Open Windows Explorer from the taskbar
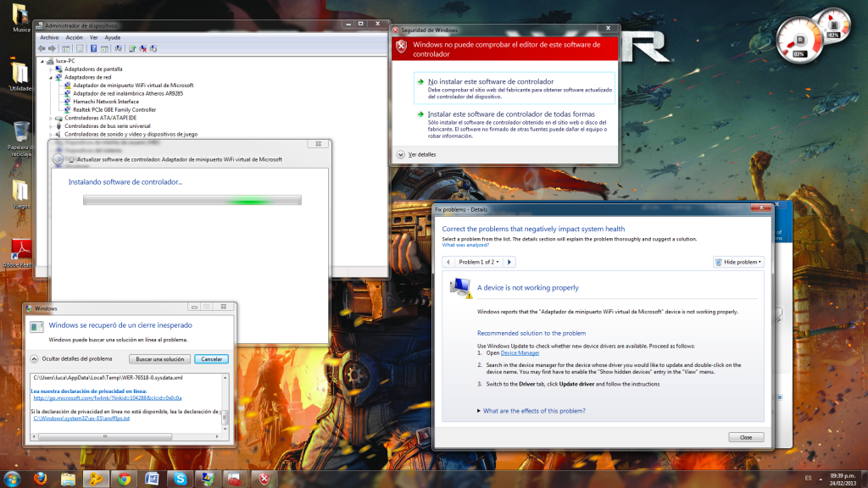The width and height of the screenshot is (868, 488). (68, 479)
